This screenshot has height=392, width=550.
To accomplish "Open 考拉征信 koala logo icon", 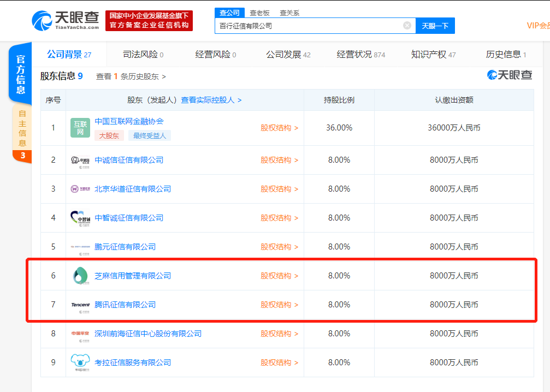I will tap(80, 363).
